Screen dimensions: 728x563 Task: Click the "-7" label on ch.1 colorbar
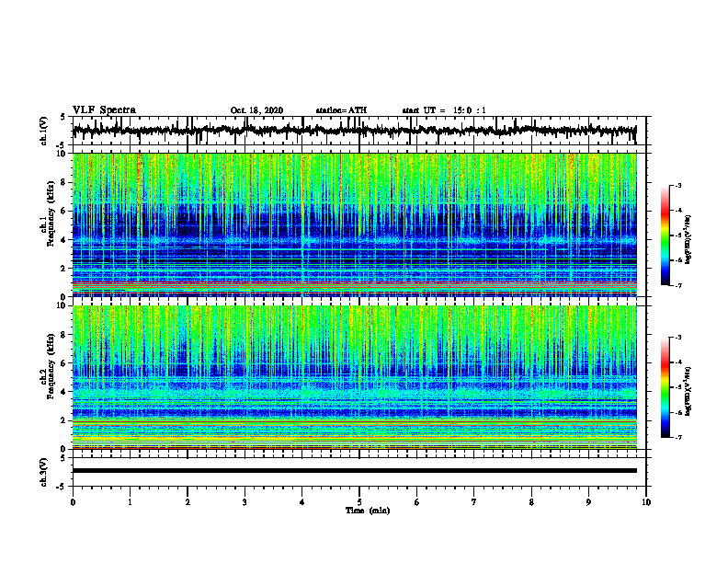678,286
